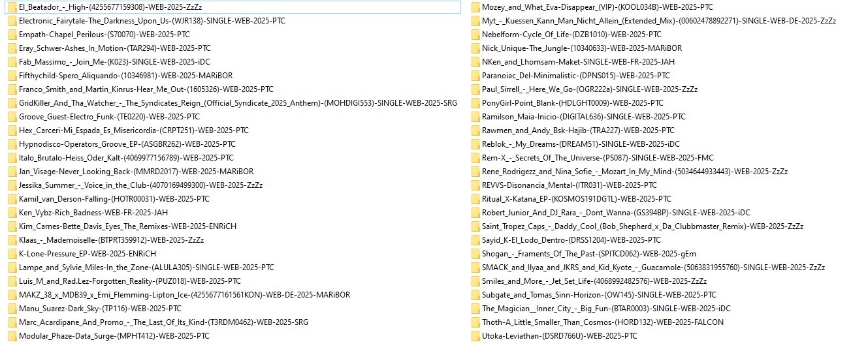Click folder icon of Hypnodisco-Operators_Groove_EP
868x353 pixels.
coord(12,144)
